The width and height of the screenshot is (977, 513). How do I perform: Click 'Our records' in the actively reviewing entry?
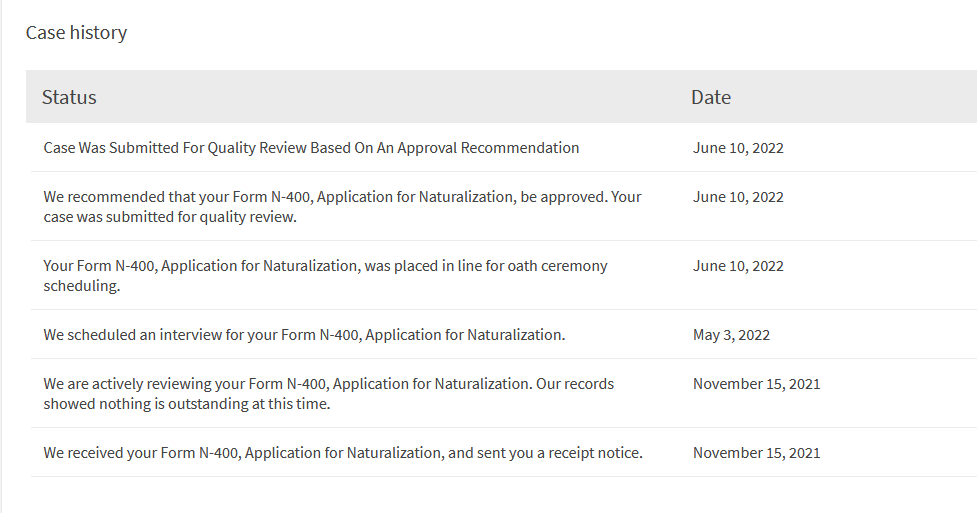point(573,384)
